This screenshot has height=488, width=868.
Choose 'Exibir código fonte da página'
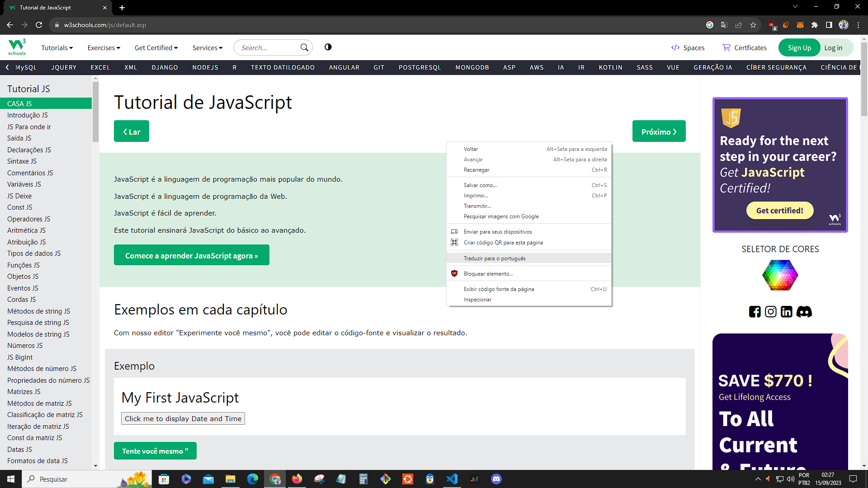point(529,289)
